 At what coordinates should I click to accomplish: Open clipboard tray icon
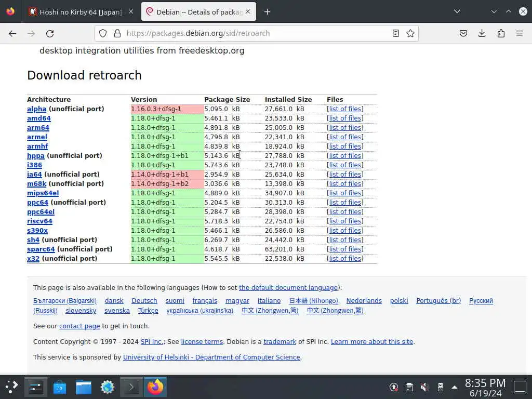point(409,387)
